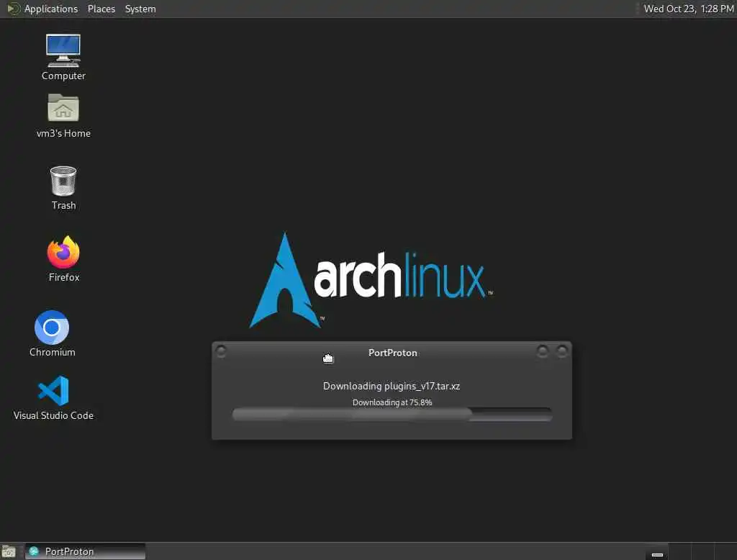Screen dimensions: 737x560
Task: Open the Applications menu
Action: pyautogui.click(x=51, y=9)
